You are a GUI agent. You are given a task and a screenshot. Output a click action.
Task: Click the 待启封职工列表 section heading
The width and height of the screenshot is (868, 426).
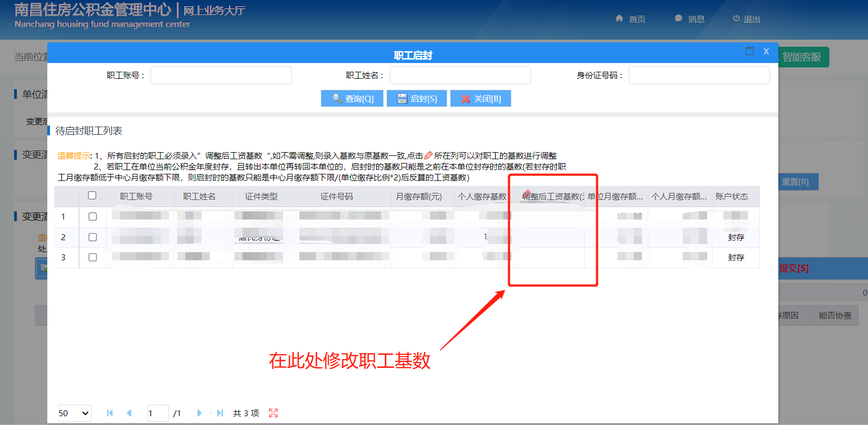tap(89, 131)
